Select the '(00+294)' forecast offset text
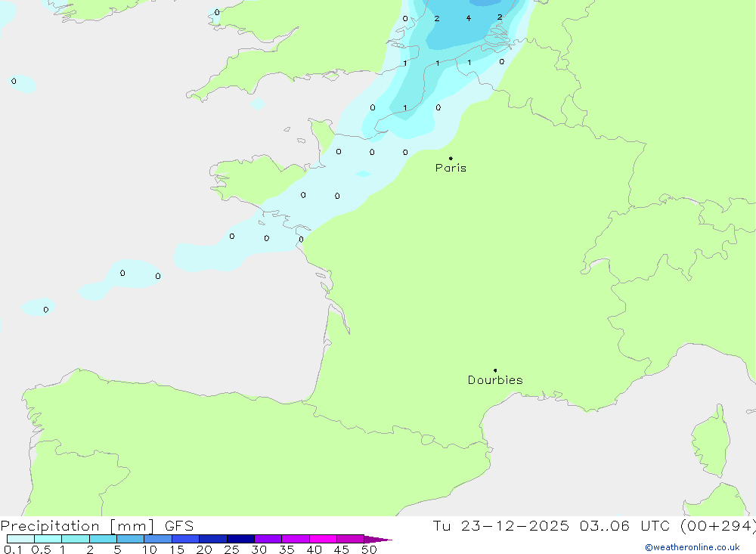 coord(718,526)
